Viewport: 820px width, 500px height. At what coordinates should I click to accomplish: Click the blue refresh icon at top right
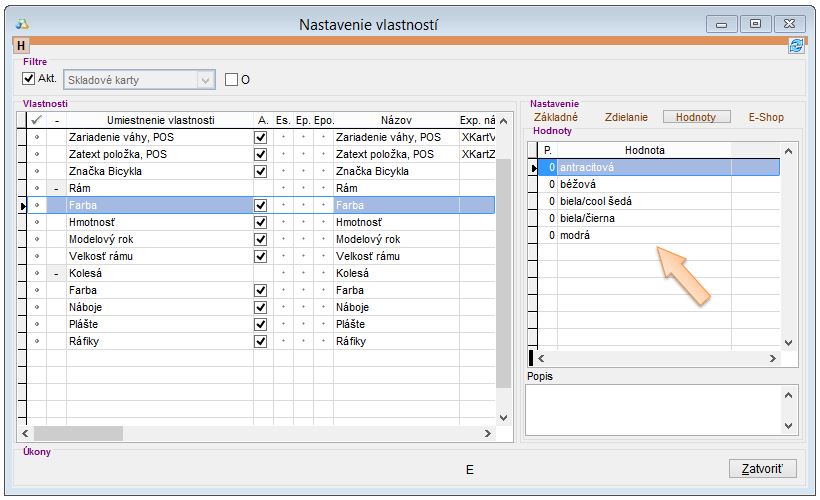pos(796,46)
